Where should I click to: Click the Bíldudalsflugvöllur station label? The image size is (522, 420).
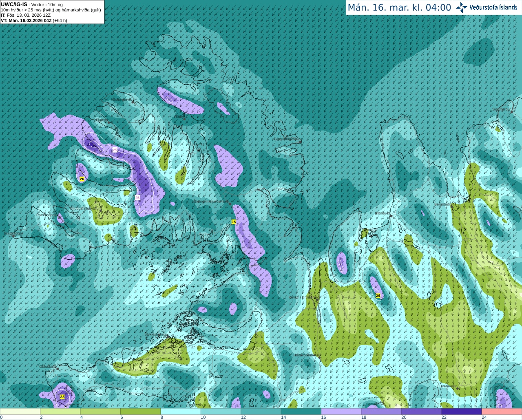[85, 208]
